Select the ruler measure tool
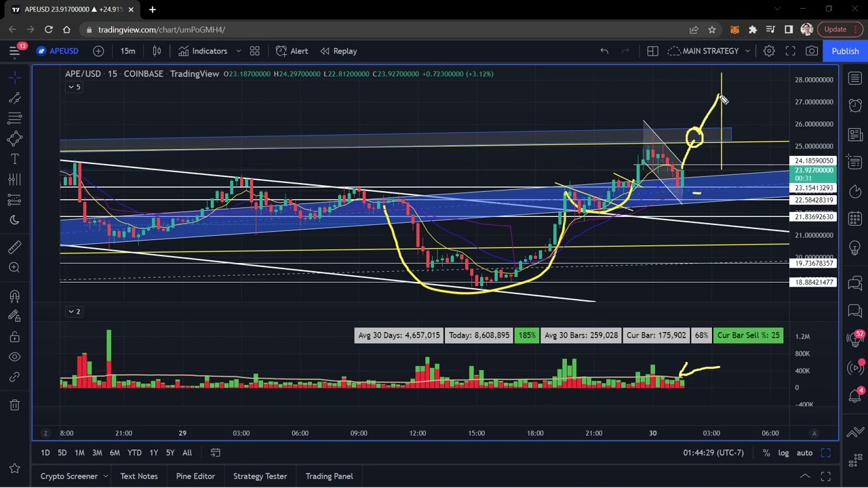868x488 pixels. click(14, 248)
